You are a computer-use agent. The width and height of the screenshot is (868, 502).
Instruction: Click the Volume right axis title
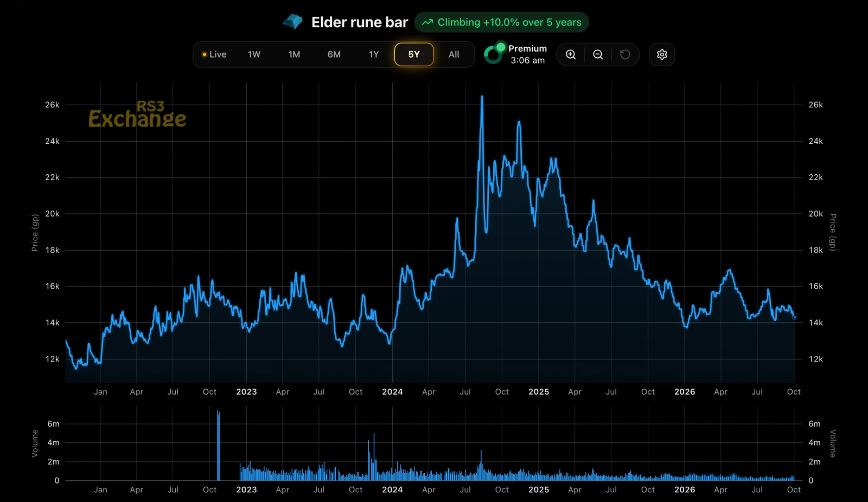(x=833, y=443)
